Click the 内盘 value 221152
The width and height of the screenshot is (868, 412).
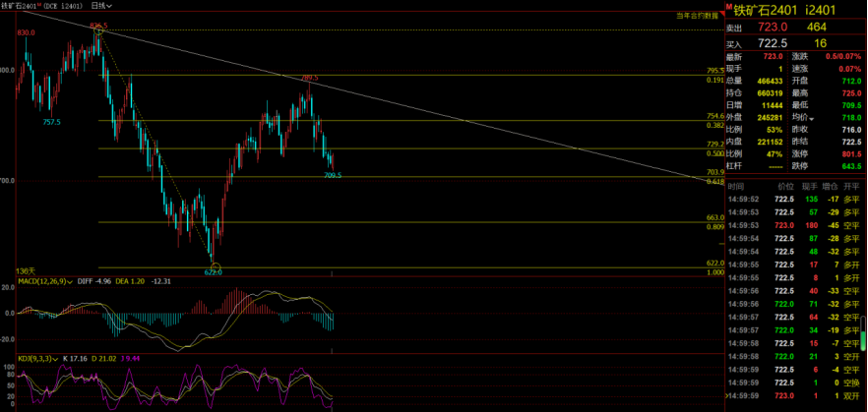(770, 142)
